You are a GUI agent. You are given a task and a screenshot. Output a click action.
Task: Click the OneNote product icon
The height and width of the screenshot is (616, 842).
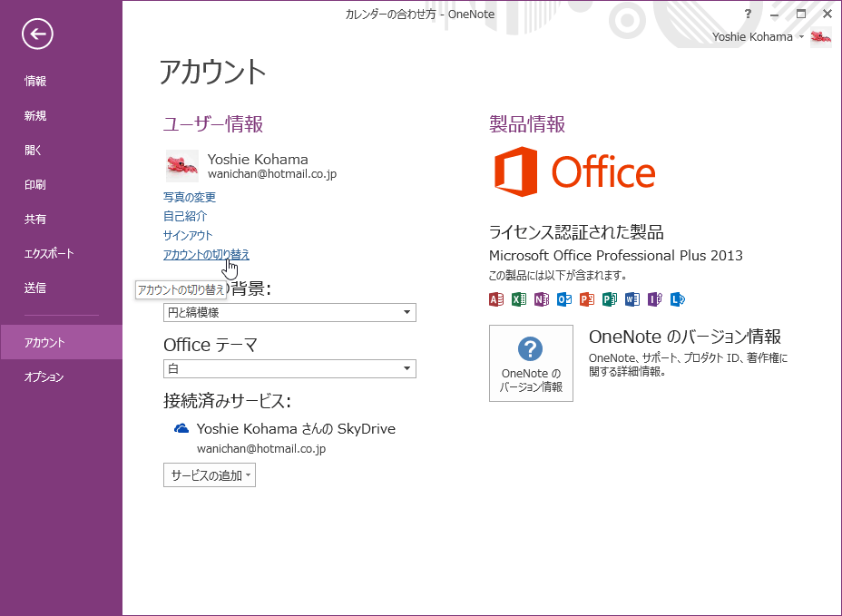(542, 299)
